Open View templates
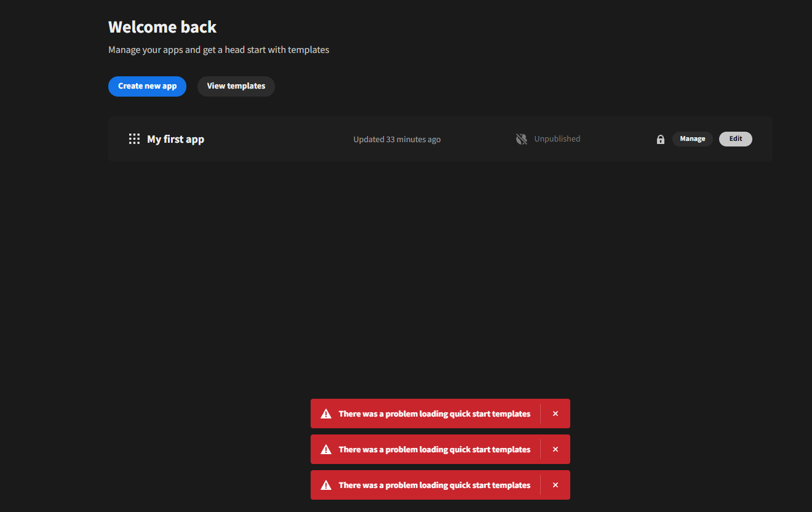 (236, 86)
